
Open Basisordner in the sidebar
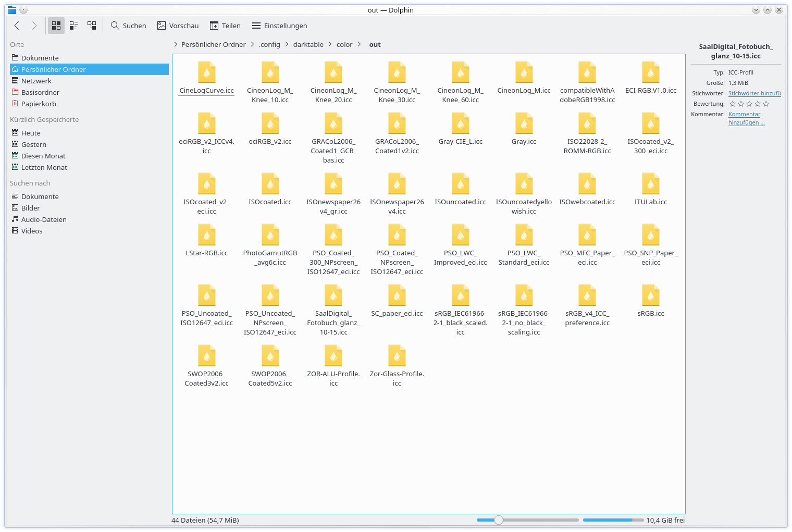pyautogui.click(x=89, y=92)
